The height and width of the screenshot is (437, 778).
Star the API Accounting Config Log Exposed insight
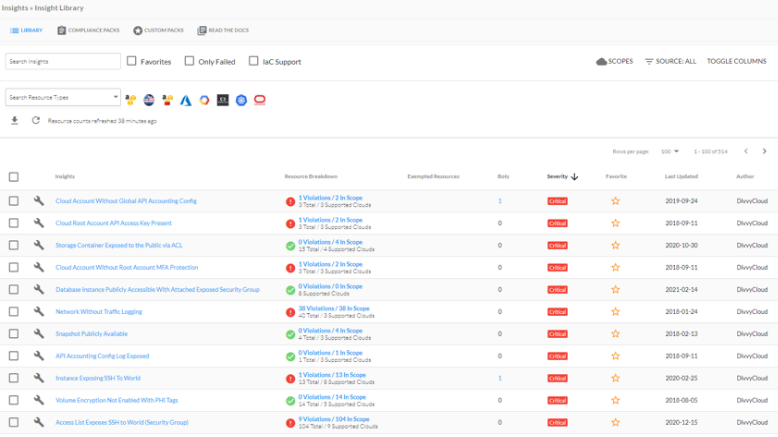point(615,356)
